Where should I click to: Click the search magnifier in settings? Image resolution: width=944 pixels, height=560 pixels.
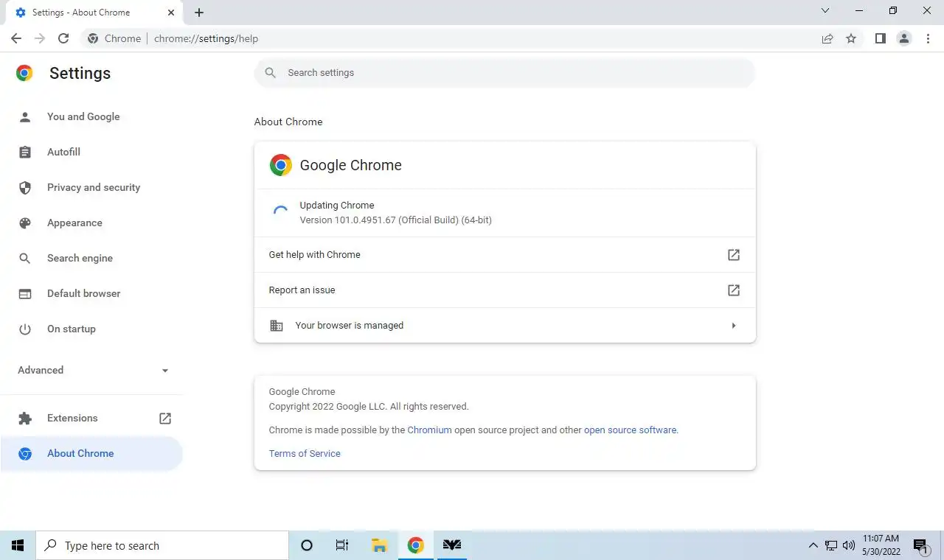[271, 73]
